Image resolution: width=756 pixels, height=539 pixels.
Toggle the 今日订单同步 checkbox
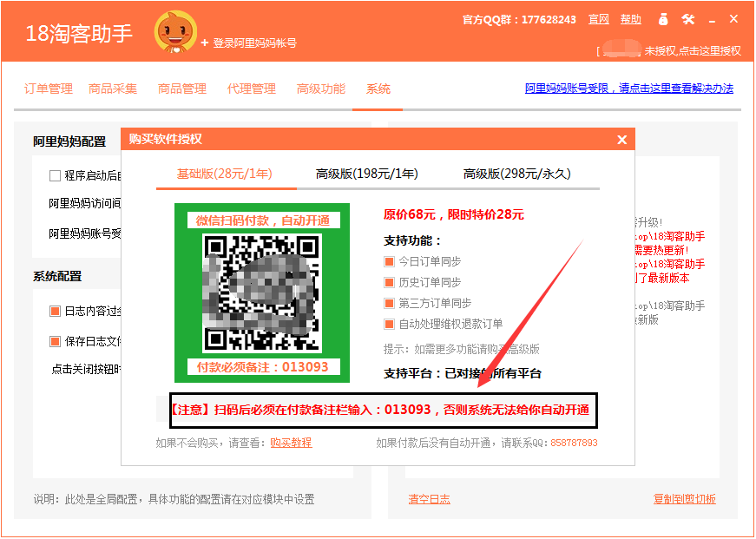coord(390,261)
